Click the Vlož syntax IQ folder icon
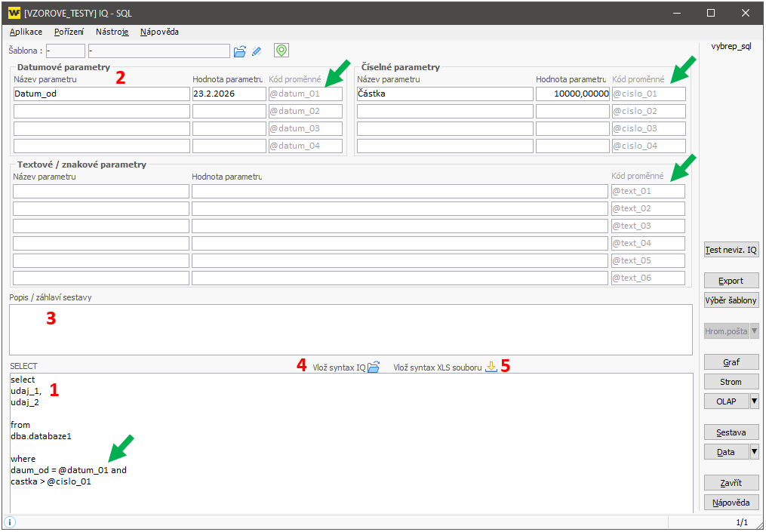 (x=373, y=367)
